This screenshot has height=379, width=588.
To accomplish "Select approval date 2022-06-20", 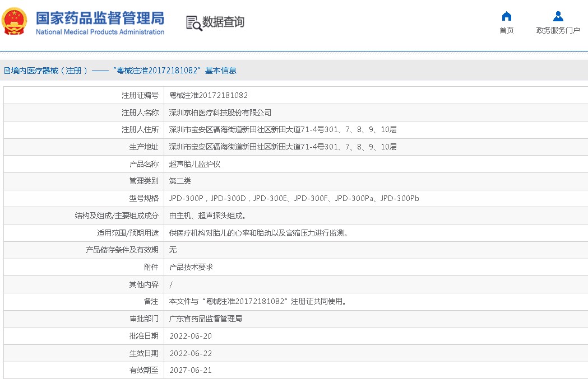I will coord(191,336).
